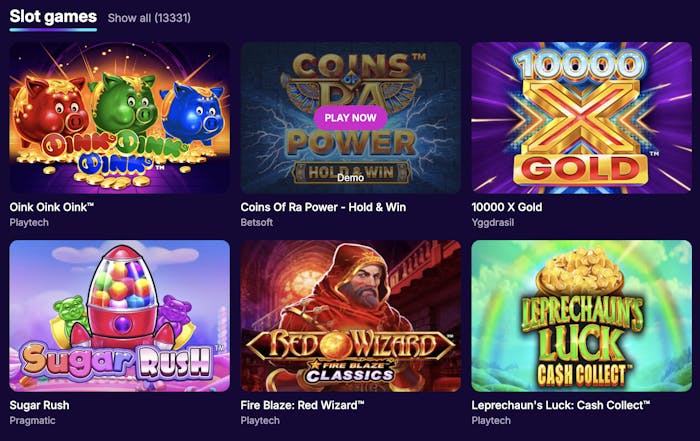The image size is (700, 441).
Task: Show all 13331 slot games
Action: [149, 18]
